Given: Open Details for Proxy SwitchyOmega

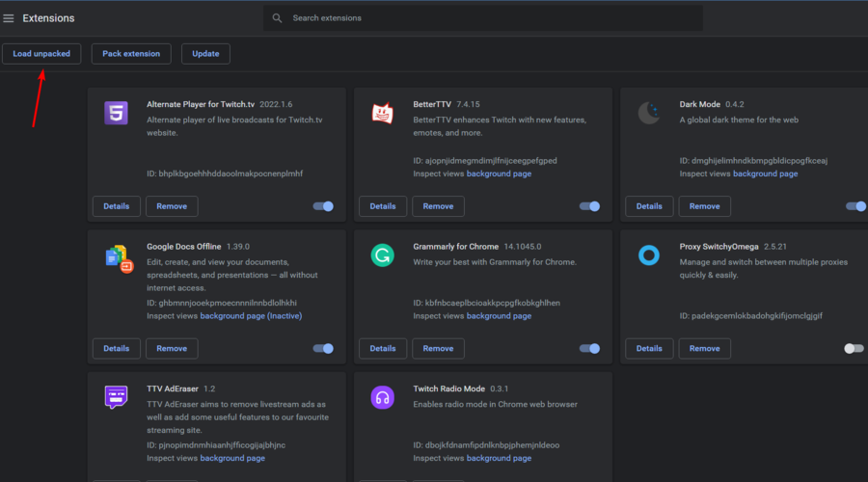Looking at the screenshot, I should 649,349.
